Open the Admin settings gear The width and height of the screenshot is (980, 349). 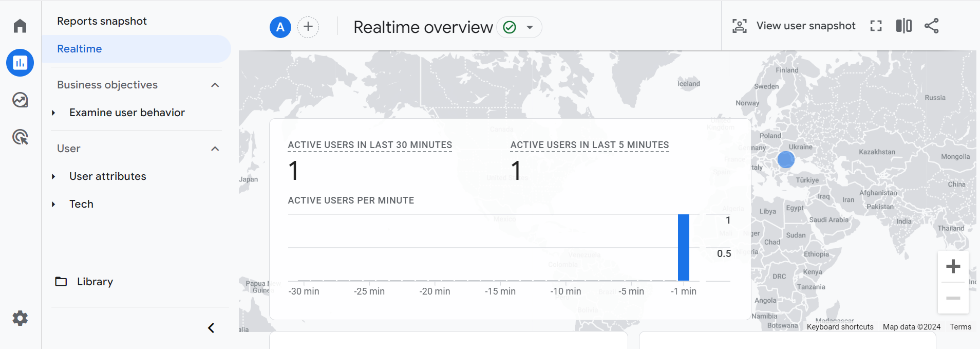(20, 318)
